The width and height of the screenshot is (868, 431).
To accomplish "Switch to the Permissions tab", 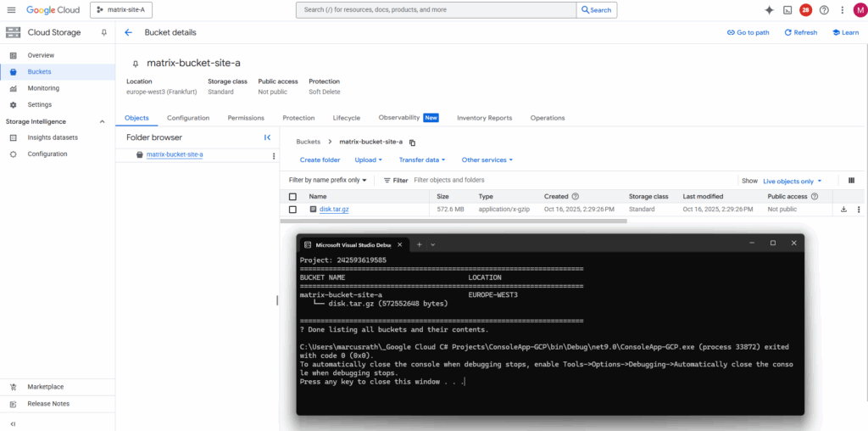I will point(246,118).
